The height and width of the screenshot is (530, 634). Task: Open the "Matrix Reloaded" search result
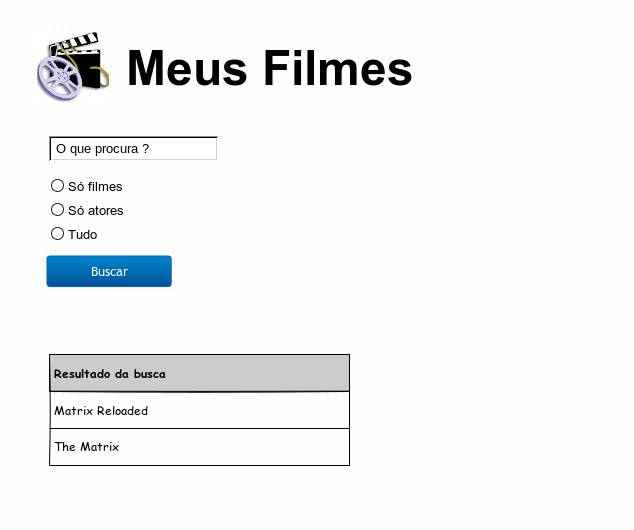click(199, 410)
